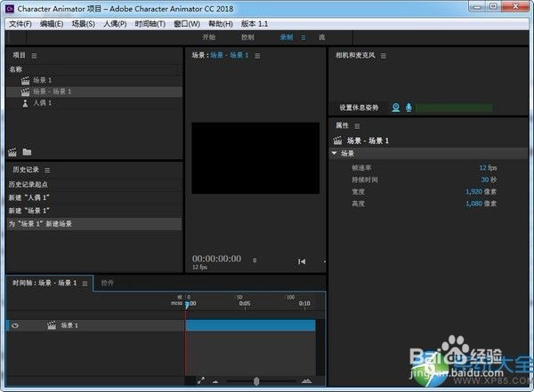Screen dimensions: 534x392
Task: Create new scene with clapperboard button
Action: 12,152
